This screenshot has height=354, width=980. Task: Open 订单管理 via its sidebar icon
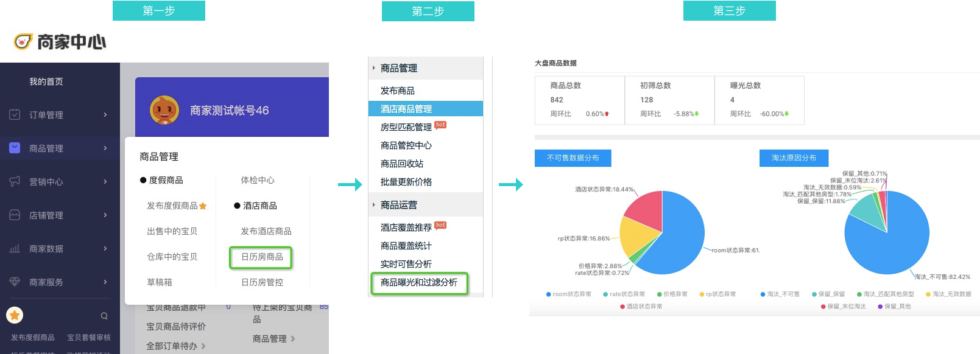pyautogui.click(x=15, y=114)
